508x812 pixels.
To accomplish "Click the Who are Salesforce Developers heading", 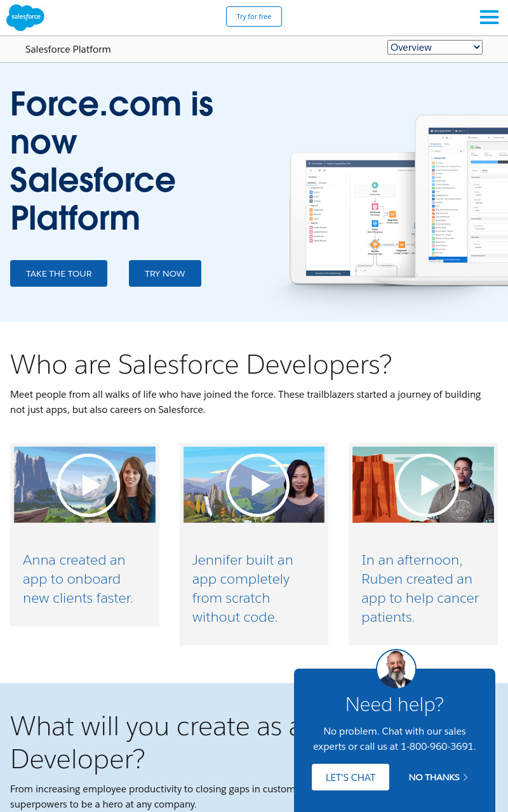I will tap(201, 364).
